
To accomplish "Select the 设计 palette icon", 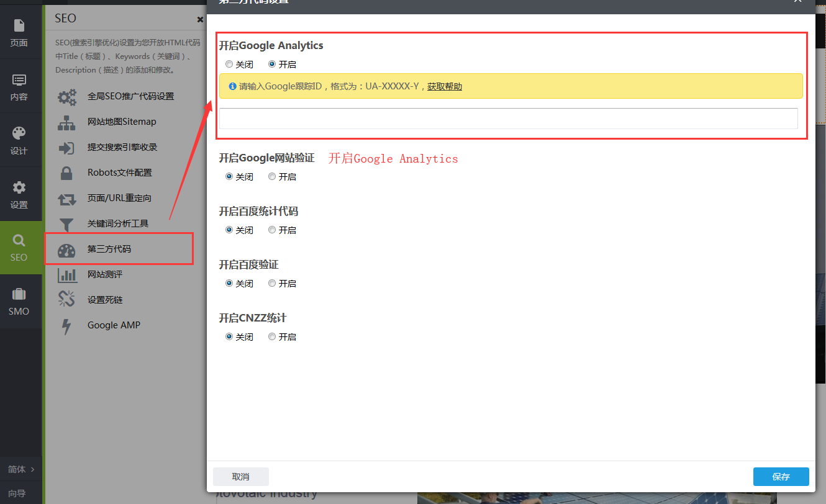I will click(19, 133).
